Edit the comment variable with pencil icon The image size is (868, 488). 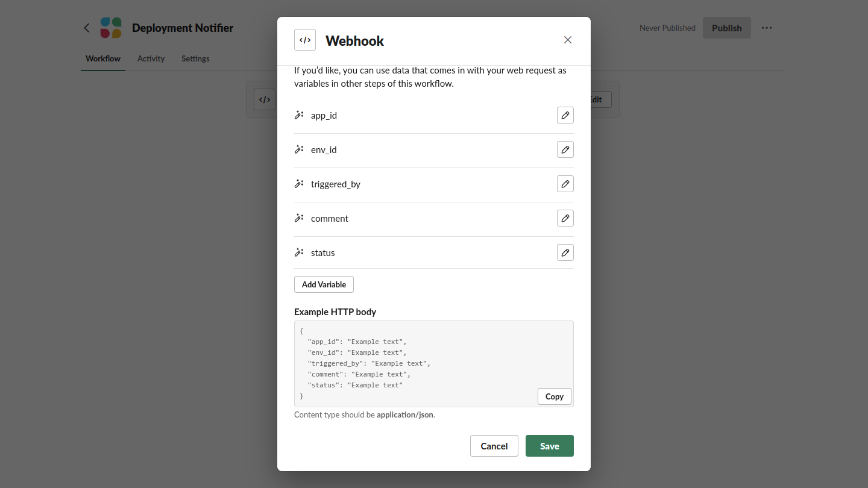[x=565, y=218]
